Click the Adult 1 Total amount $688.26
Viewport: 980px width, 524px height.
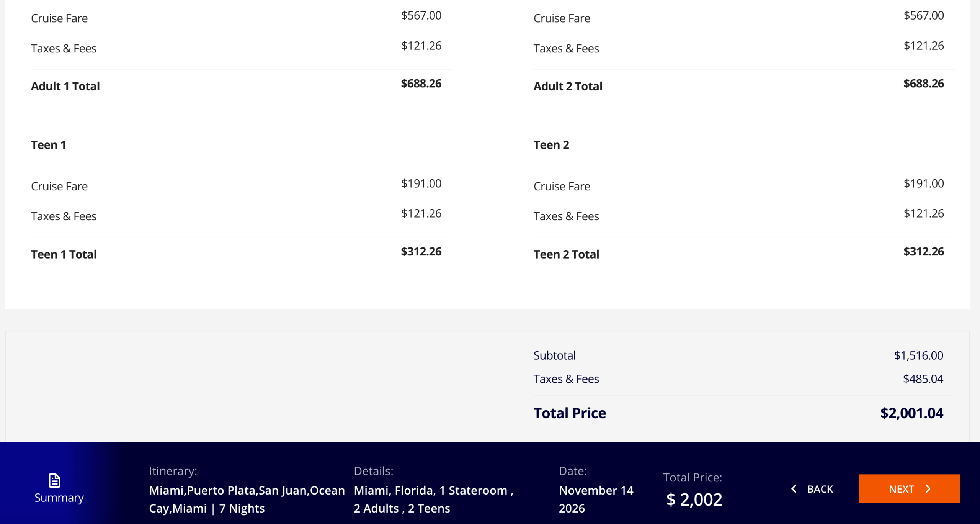(421, 84)
